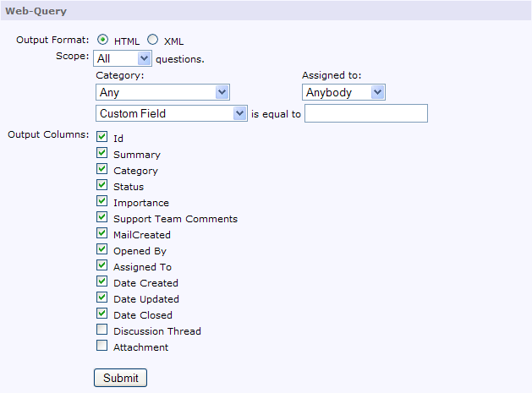
Task: Toggle the Category output column checkbox
Action: pyautogui.click(x=101, y=168)
